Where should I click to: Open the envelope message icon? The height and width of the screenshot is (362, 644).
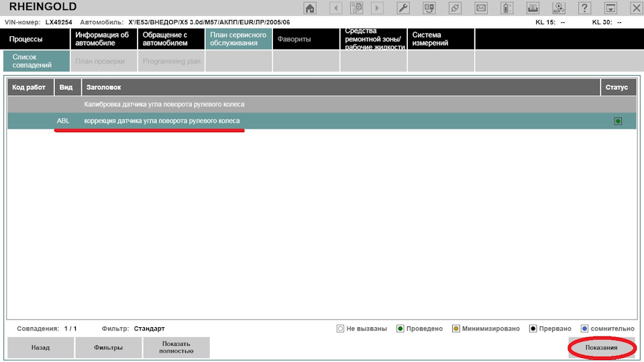coord(481,8)
